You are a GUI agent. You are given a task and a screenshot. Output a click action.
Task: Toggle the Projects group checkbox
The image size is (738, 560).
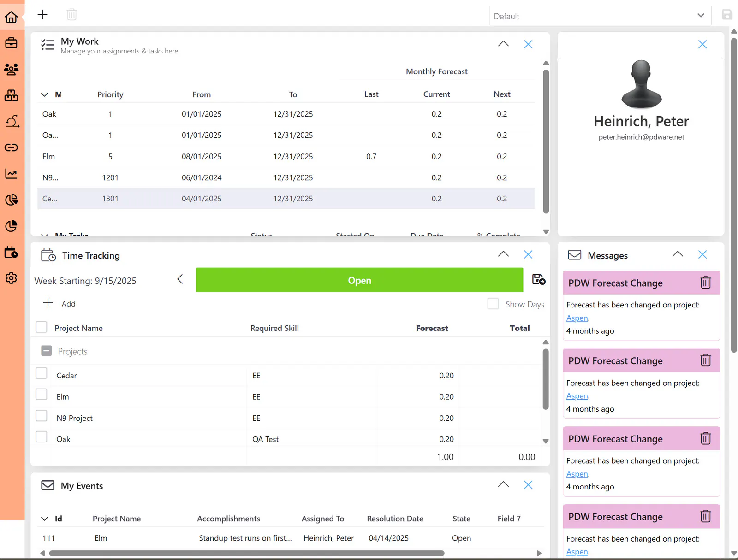[47, 351]
